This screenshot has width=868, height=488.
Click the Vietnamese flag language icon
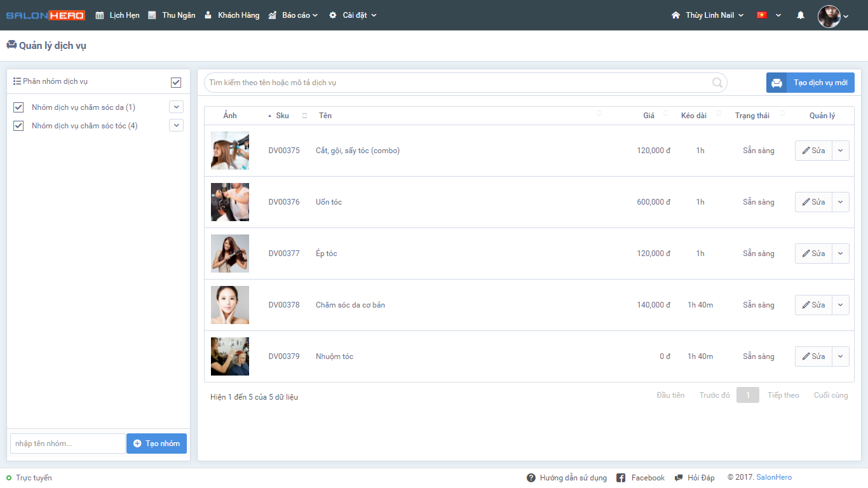(762, 15)
